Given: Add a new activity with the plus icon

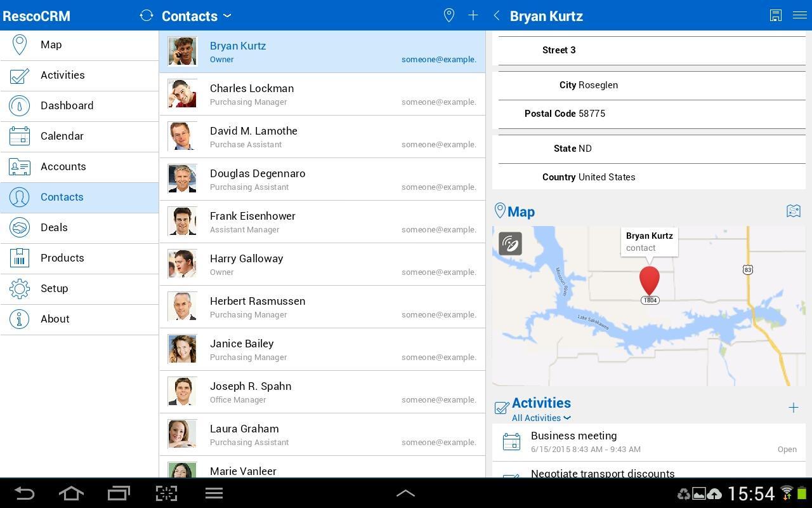Looking at the screenshot, I should [794, 408].
